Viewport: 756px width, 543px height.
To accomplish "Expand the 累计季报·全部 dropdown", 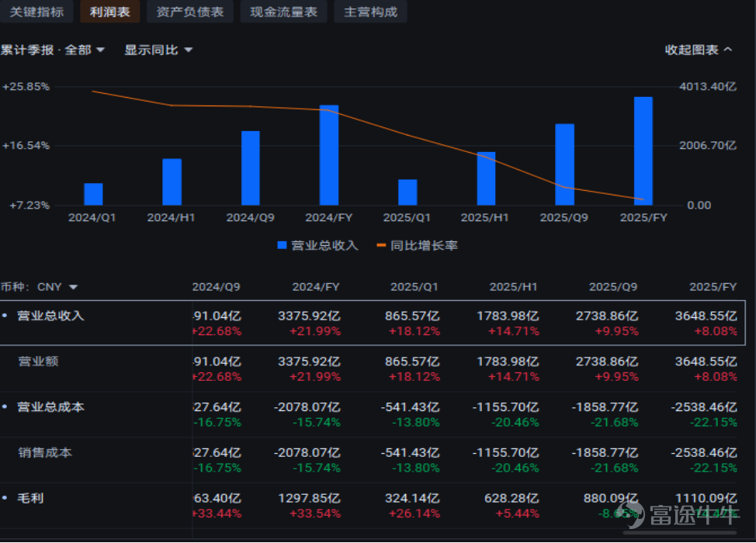I will [53, 50].
